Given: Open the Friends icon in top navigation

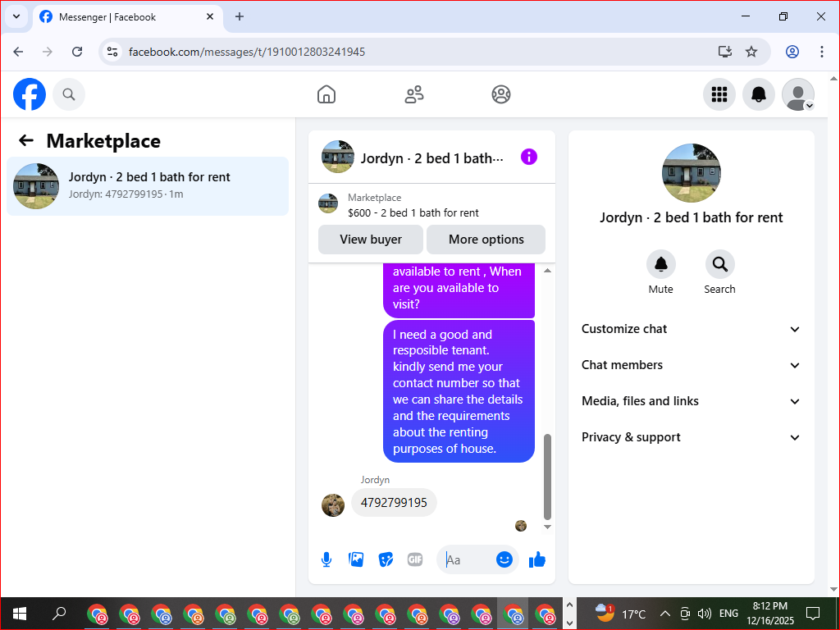Looking at the screenshot, I should click(414, 94).
